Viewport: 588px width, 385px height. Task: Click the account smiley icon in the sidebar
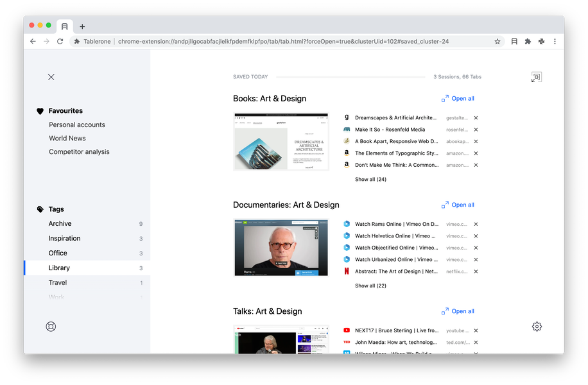coord(51,326)
